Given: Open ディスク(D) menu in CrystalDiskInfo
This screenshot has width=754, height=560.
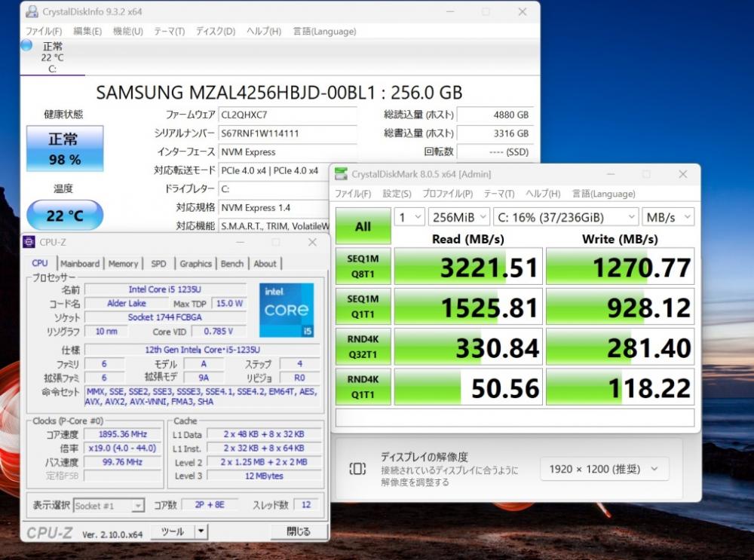Looking at the screenshot, I should pos(216,31).
